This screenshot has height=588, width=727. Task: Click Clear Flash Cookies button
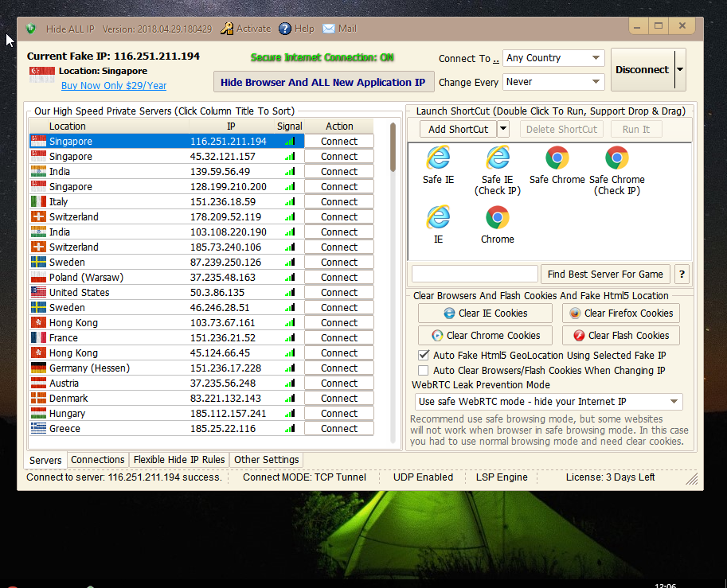click(x=621, y=336)
